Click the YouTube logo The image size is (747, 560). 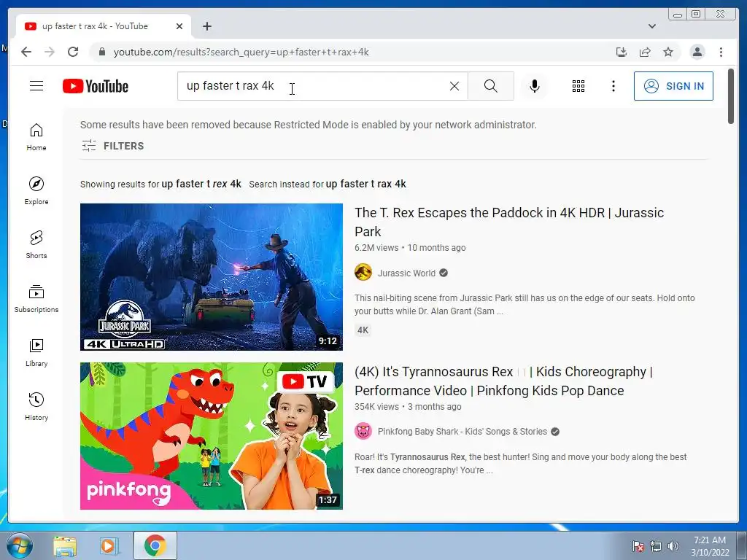[96, 86]
